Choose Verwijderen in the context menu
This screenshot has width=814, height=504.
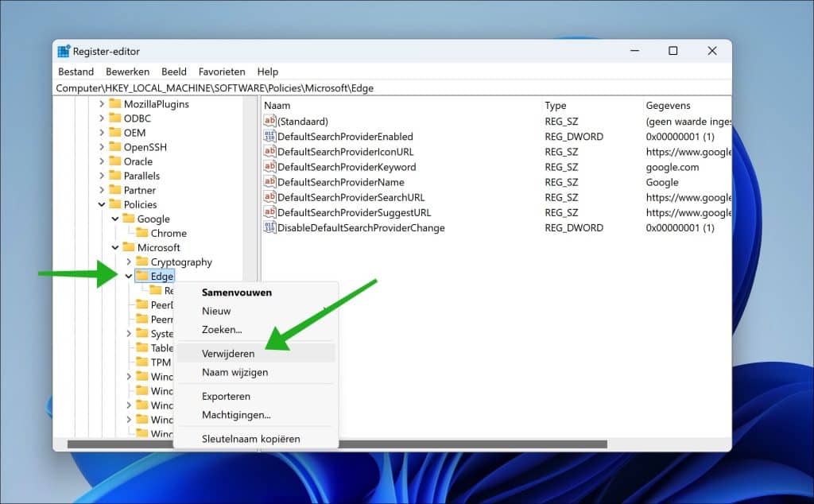(x=256, y=354)
